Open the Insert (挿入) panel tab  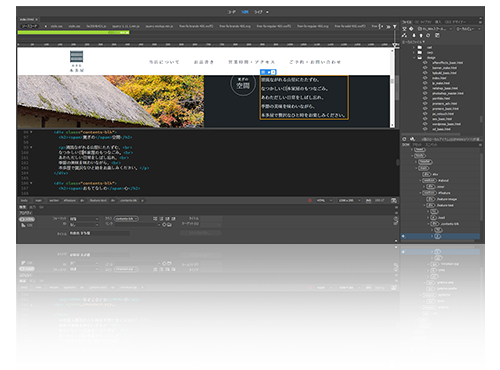tap(438, 22)
